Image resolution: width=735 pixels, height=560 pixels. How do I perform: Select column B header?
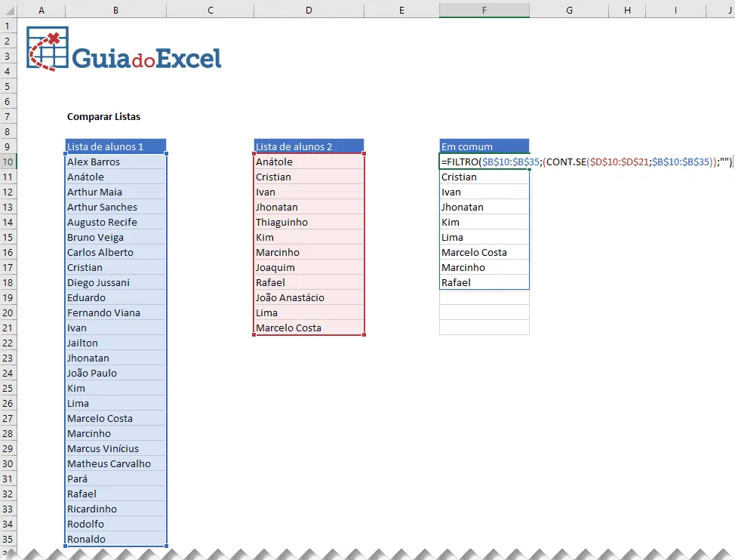click(x=115, y=11)
